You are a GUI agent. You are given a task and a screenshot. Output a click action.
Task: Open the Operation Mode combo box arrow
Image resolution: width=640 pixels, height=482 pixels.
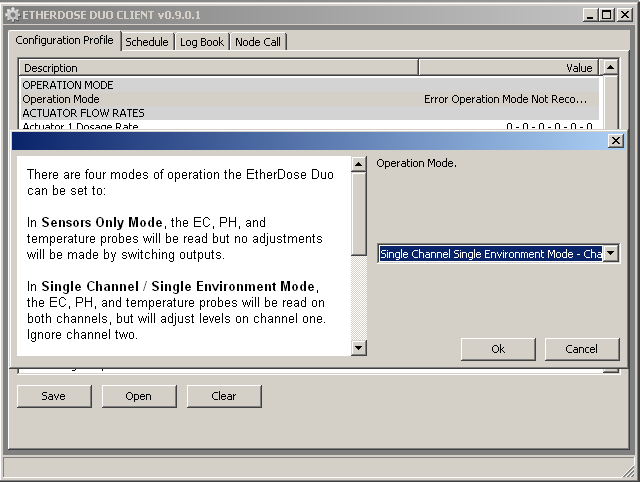click(x=611, y=253)
